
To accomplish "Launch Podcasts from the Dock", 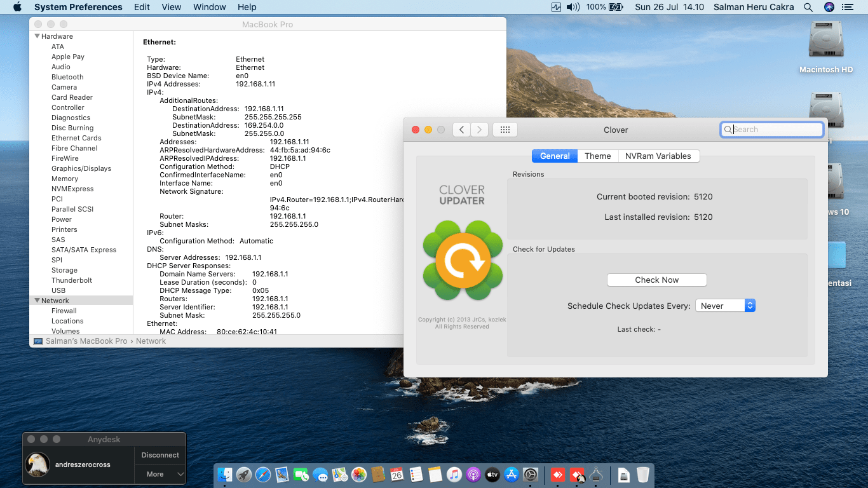I will click(x=473, y=475).
